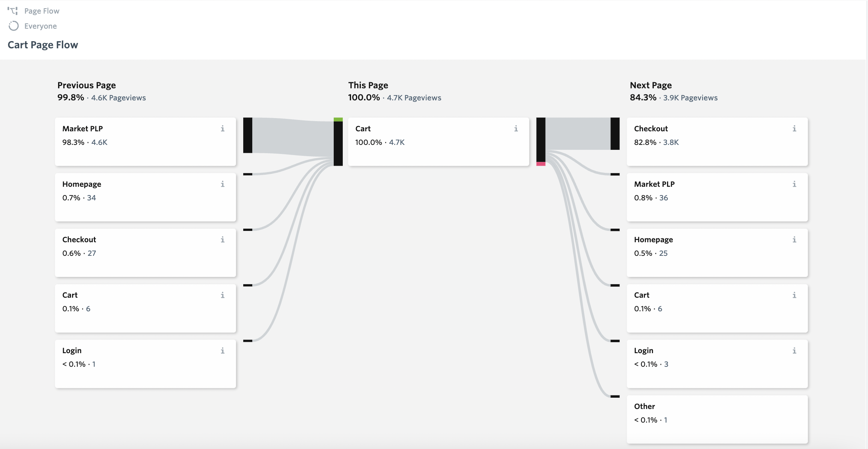The width and height of the screenshot is (868, 449).
Task: Open the Page Flow menu item
Action: click(41, 11)
